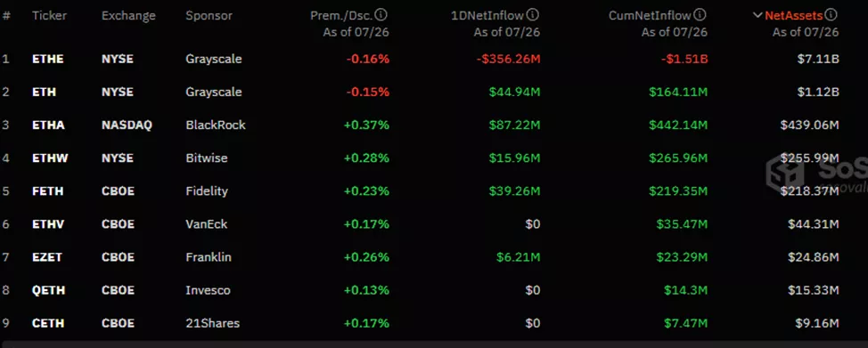Click the Ticker column header
Viewport: 868px width, 348px height.
pyautogui.click(x=49, y=15)
